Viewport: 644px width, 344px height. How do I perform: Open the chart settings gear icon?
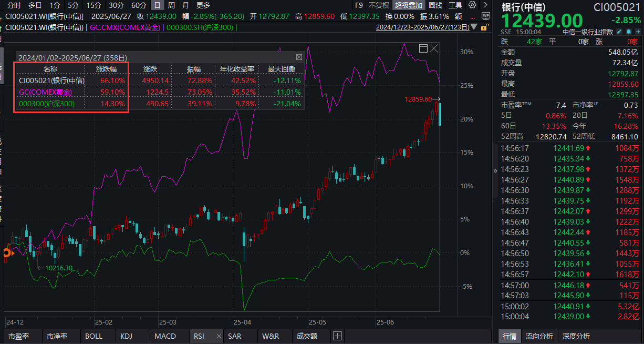(x=472, y=5)
